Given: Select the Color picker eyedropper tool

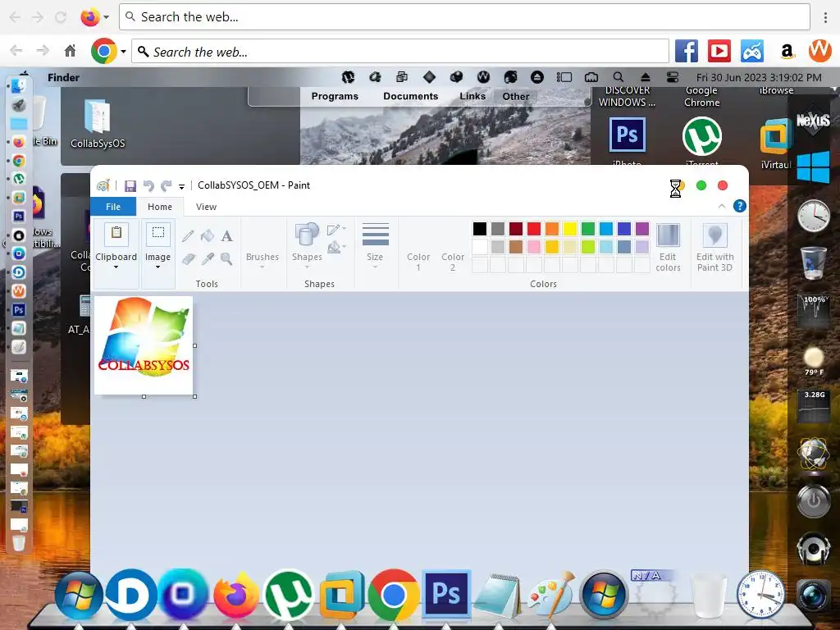Looking at the screenshot, I should click(208, 259).
